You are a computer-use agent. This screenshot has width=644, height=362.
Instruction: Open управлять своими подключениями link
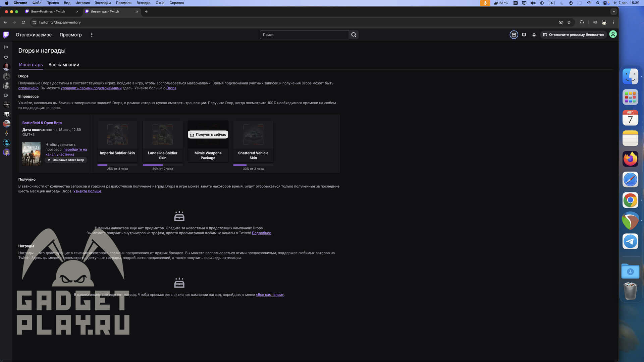(91, 88)
